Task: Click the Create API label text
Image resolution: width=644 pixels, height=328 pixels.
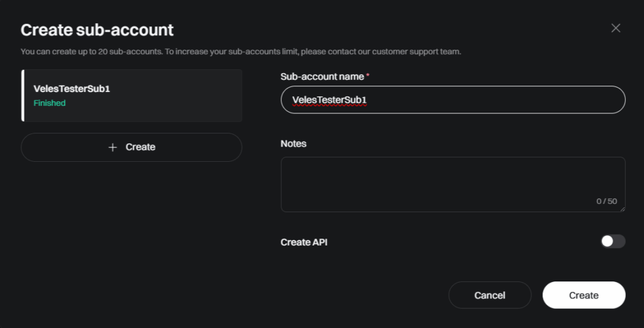Action: point(304,242)
